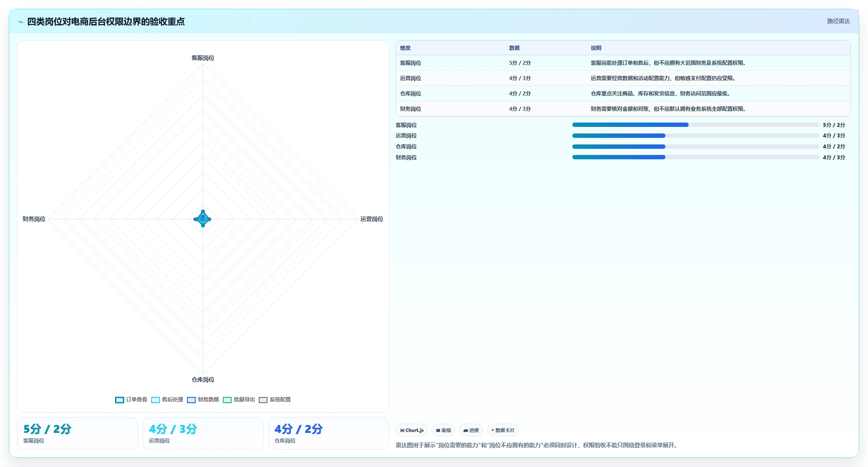Click description starting with 客服应能处理订单

tap(668, 63)
